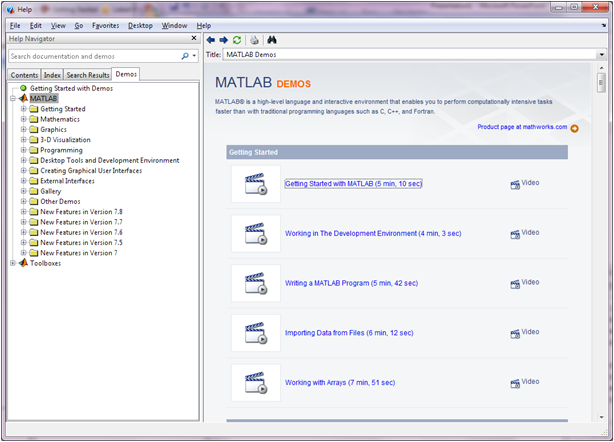The width and height of the screenshot is (614, 442).
Task: Click the clapperboard thumbnail for Writing a MATLAB Program
Action: [256, 283]
